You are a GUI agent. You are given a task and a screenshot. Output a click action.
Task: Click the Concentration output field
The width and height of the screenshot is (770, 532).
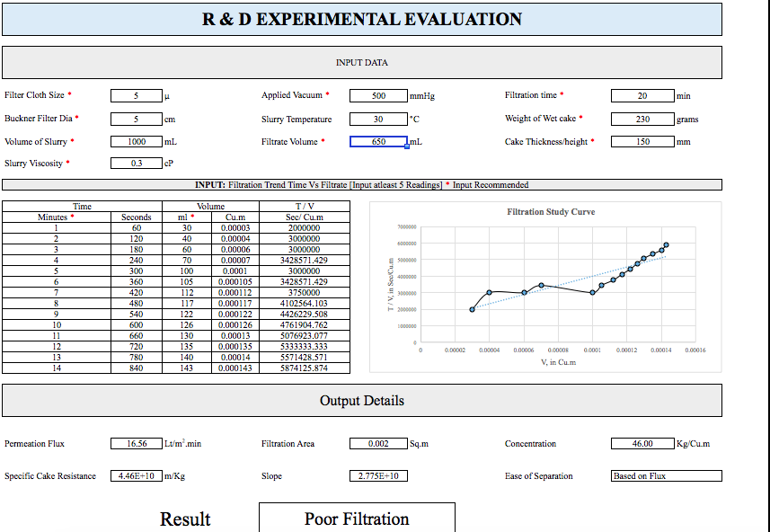tap(642, 443)
